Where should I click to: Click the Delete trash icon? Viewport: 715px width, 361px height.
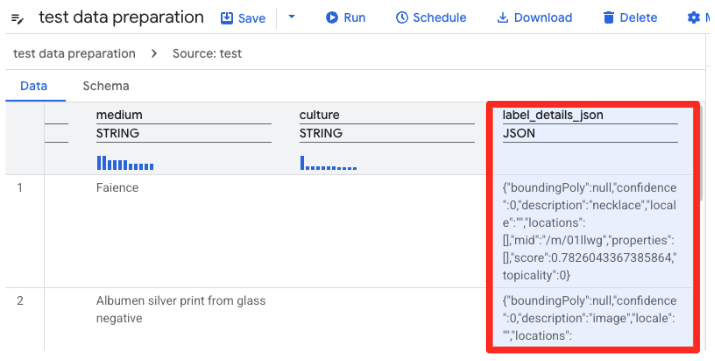coord(609,18)
